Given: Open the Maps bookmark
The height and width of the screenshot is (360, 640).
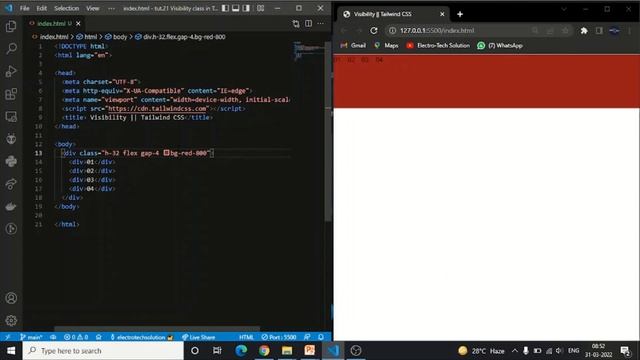Looking at the screenshot, I should pyautogui.click(x=386, y=46).
